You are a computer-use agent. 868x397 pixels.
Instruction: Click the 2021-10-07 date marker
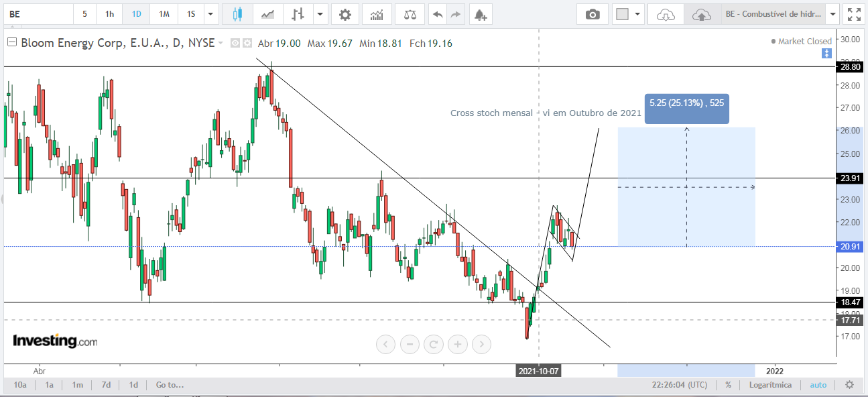click(538, 371)
